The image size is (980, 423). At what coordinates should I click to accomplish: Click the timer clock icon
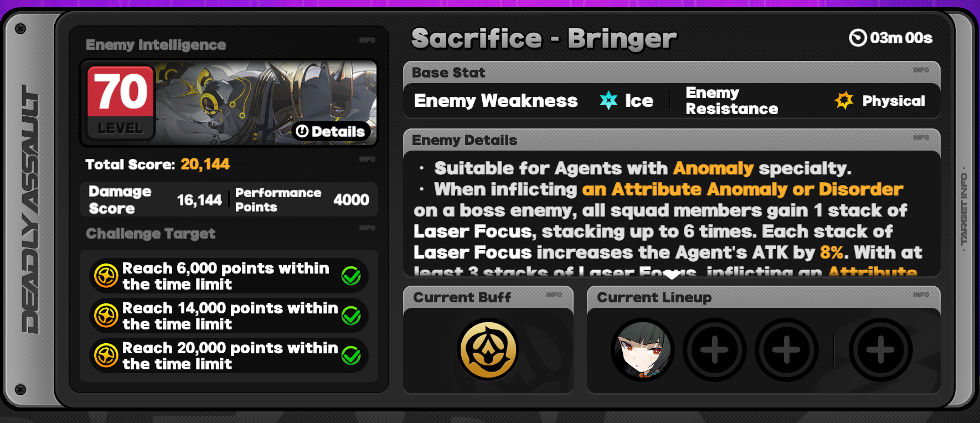(858, 38)
